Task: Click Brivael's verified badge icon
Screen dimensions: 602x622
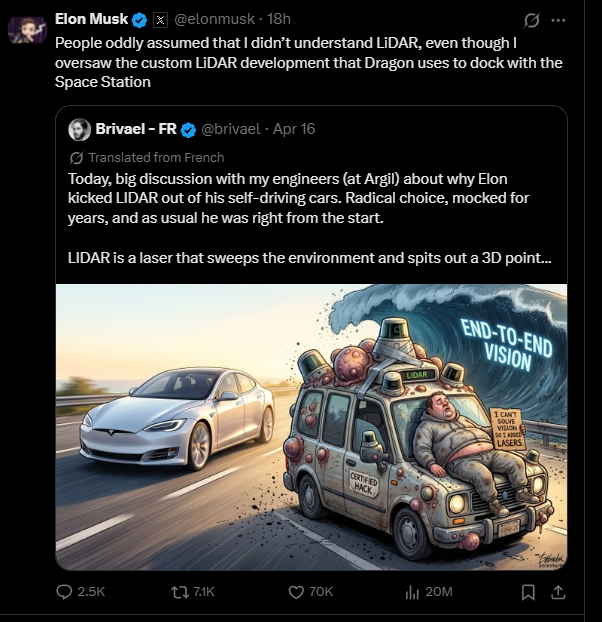Action: 187,129
